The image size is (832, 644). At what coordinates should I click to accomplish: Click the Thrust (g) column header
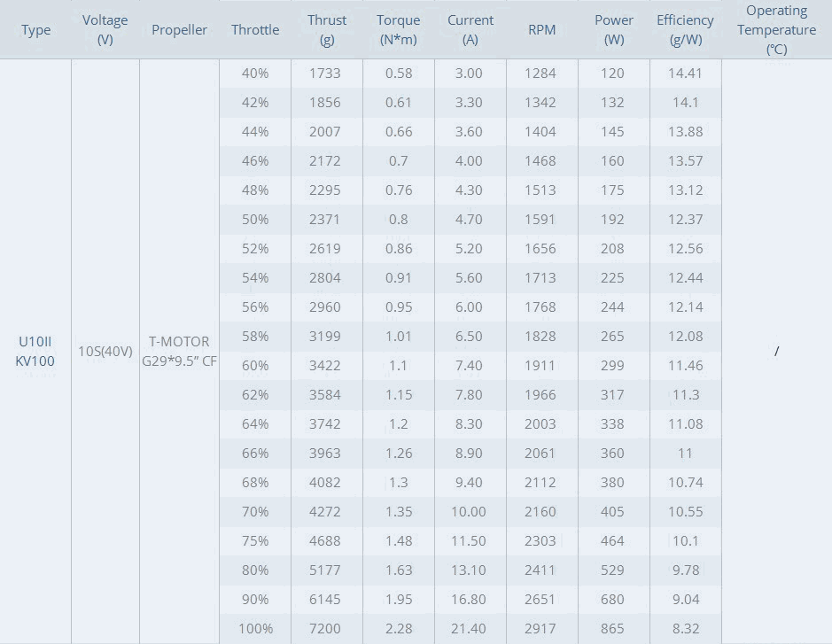click(327, 30)
